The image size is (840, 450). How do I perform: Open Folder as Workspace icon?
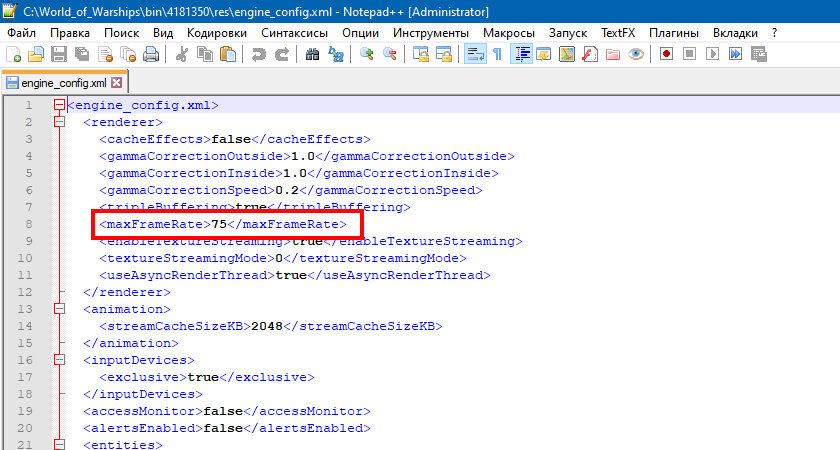tap(613, 54)
